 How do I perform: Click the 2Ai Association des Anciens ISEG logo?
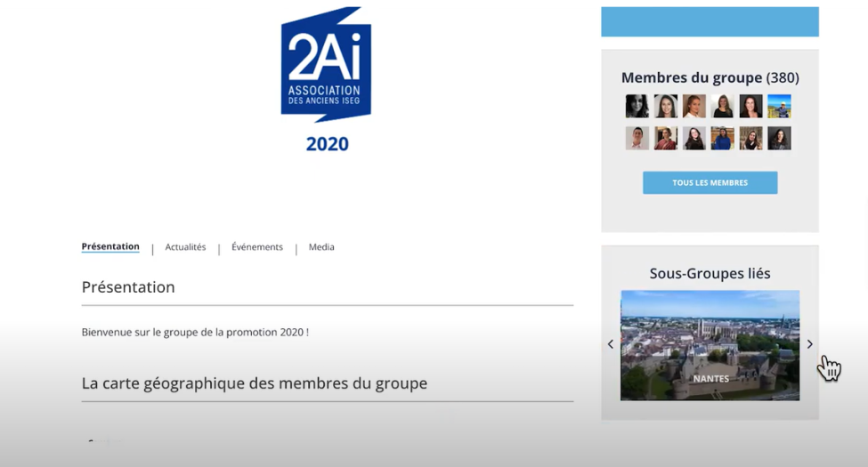(x=326, y=64)
